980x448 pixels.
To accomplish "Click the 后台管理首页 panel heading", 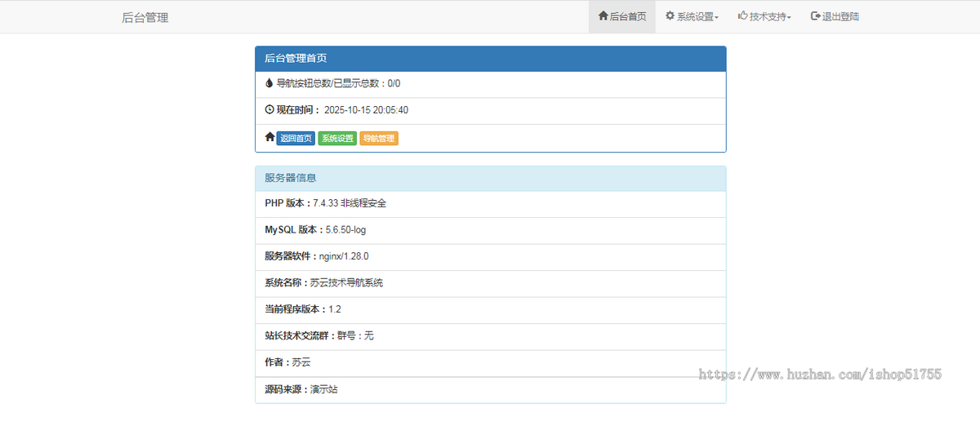I will [490, 59].
